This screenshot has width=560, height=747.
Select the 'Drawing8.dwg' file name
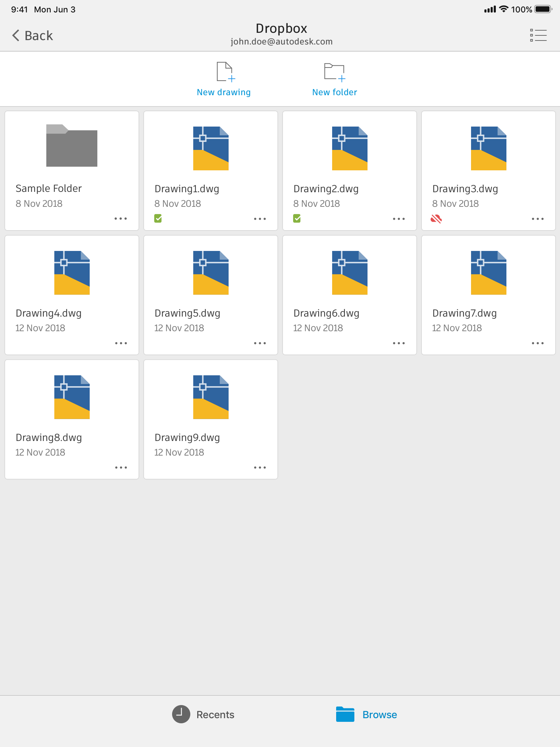[x=48, y=438]
